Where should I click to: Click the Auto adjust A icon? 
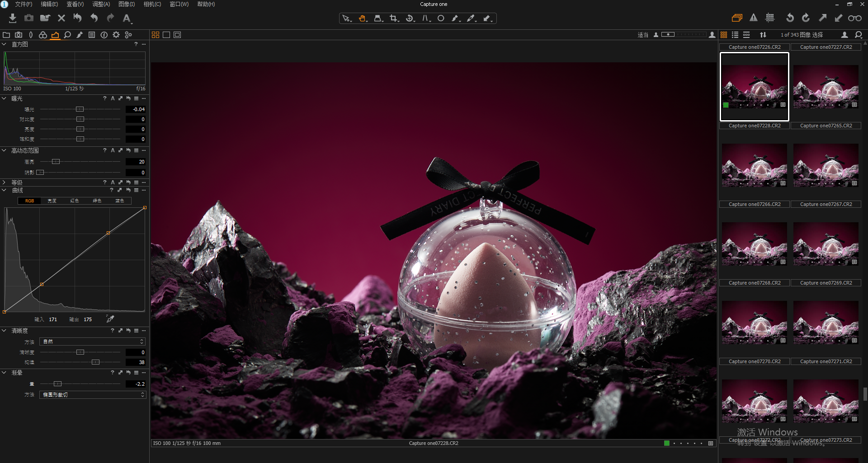(127, 19)
